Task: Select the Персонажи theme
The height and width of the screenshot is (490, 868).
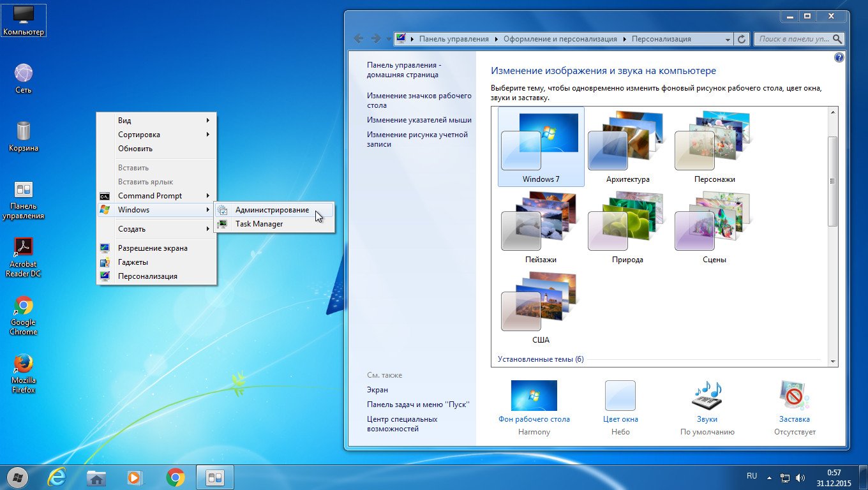Action: 715,147
